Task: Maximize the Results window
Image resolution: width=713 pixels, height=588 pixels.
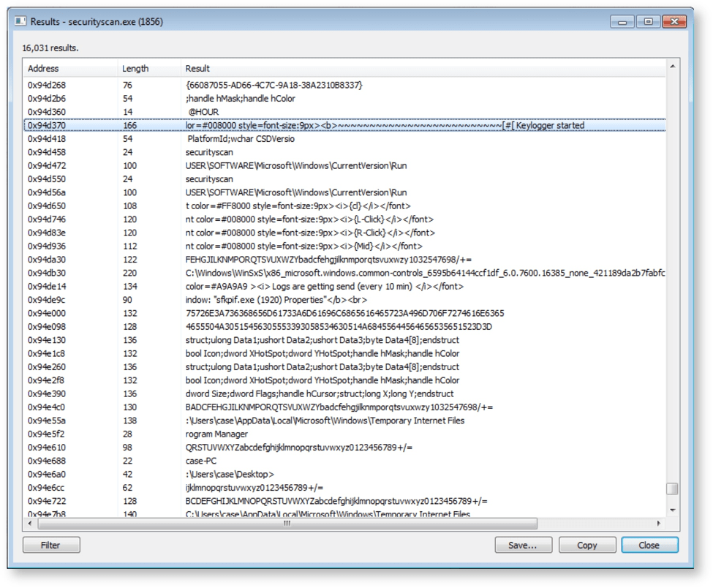Action: pyautogui.click(x=649, y=21)
